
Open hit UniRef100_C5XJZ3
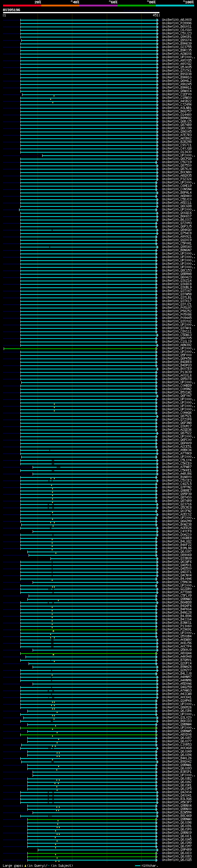[176, 33]
